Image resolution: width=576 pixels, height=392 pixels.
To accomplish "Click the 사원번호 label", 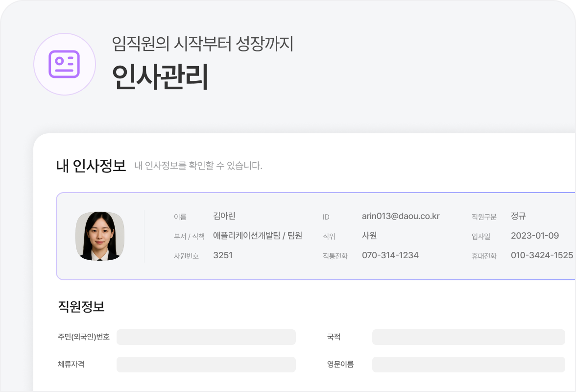I will coord(186,256).
